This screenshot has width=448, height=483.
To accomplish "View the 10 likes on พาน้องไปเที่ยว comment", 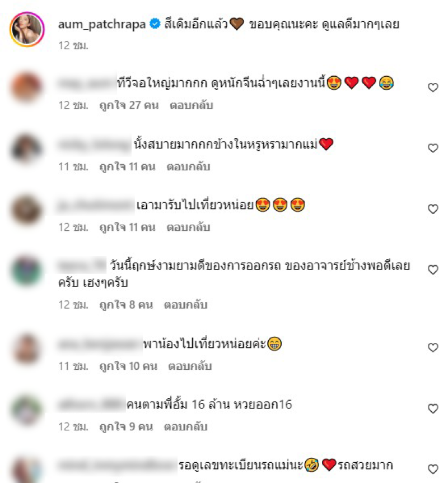I will (128, 366).
